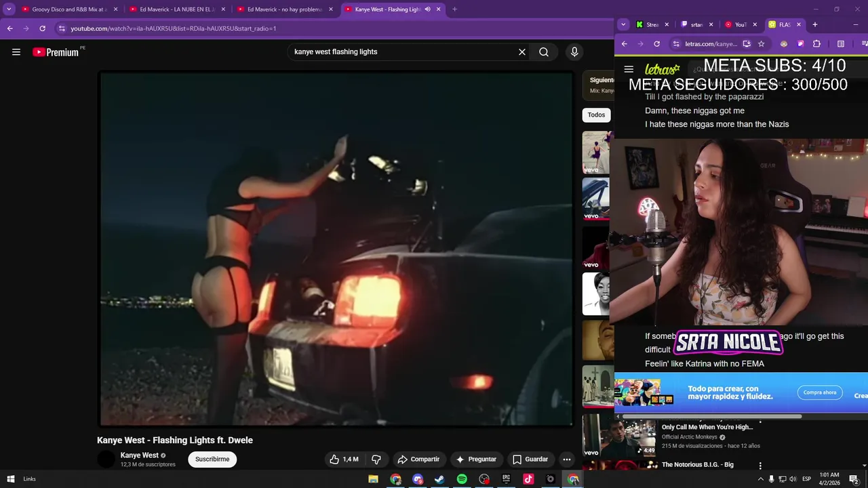The image size is (868, 488).
Task: Show hidden system tray icons chevron
Action: (x=760, y=479)
